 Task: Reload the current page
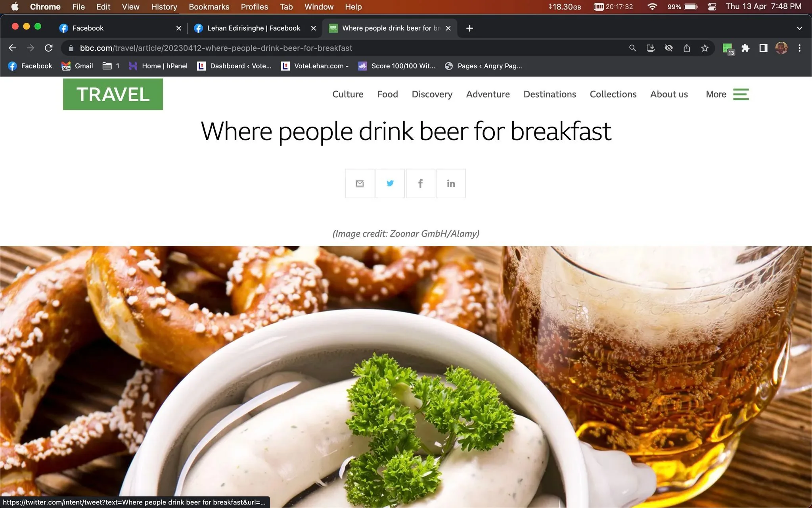point(49,48)
